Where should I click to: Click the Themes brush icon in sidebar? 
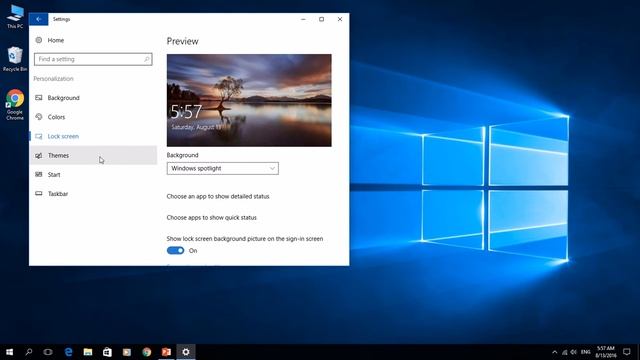pos(39,155)
